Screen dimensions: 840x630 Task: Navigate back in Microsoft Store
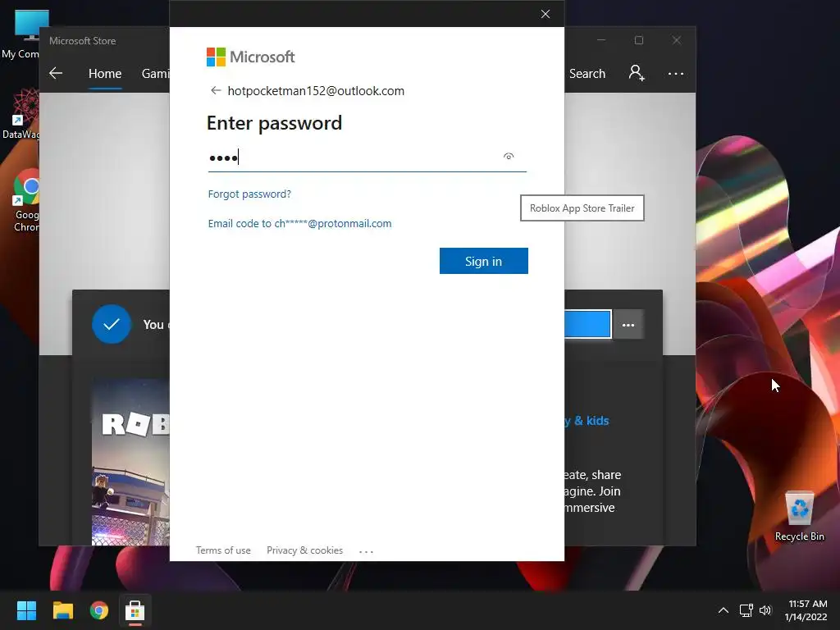tap(56, 73)
